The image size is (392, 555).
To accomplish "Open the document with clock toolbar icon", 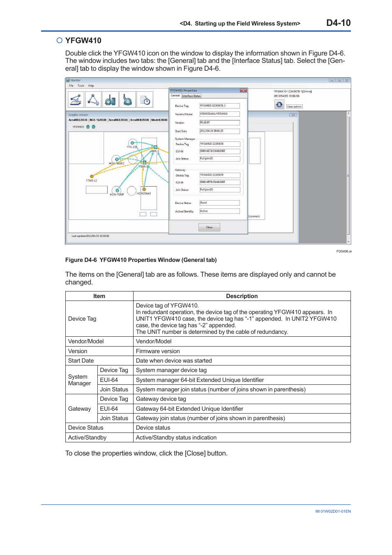I will [x=145, y=99].
